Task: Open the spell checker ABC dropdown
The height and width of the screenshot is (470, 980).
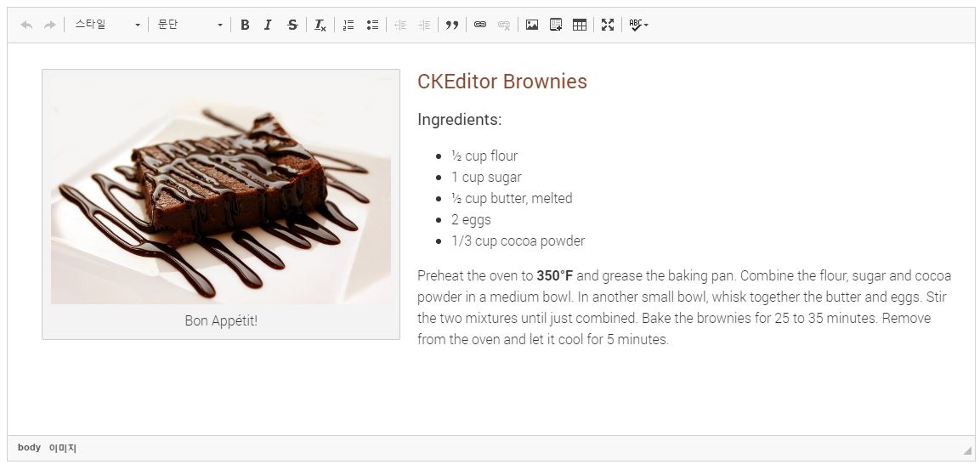Action: (639, 25)
